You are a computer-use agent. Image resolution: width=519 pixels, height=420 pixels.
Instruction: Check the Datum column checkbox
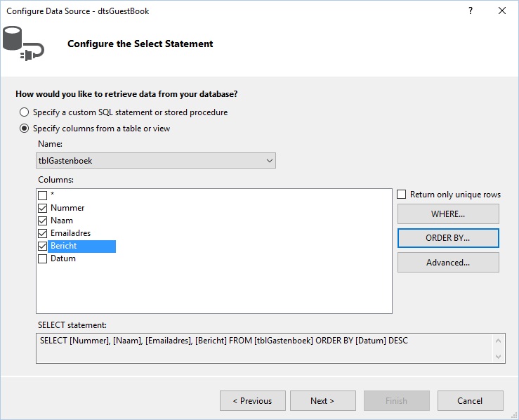point(42,258)
